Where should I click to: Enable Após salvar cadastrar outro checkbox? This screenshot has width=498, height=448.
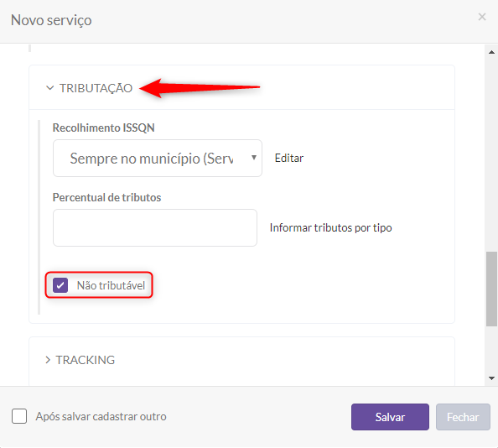coord(19,416)
